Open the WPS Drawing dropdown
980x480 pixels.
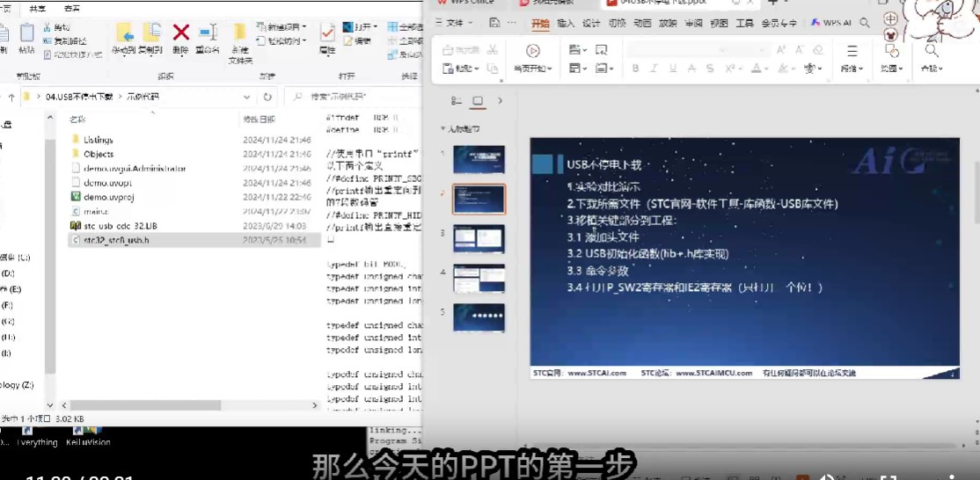click(892, 69)
